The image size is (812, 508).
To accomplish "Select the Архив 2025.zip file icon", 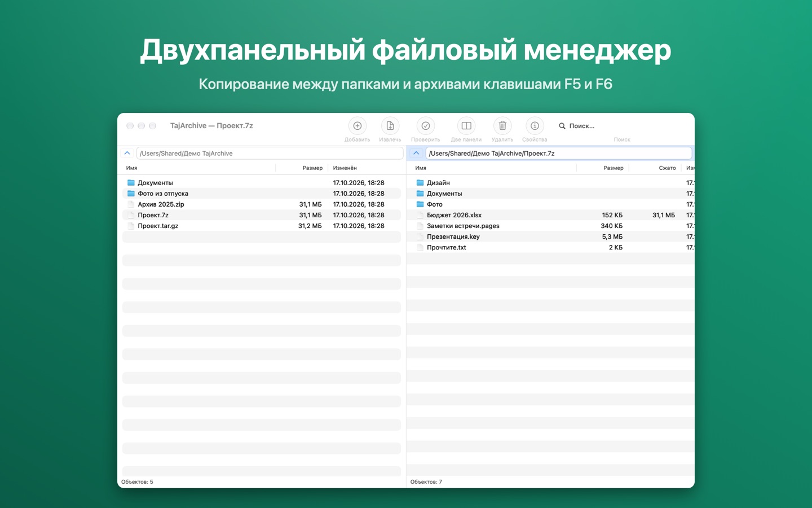I will (x=131, y=204).
